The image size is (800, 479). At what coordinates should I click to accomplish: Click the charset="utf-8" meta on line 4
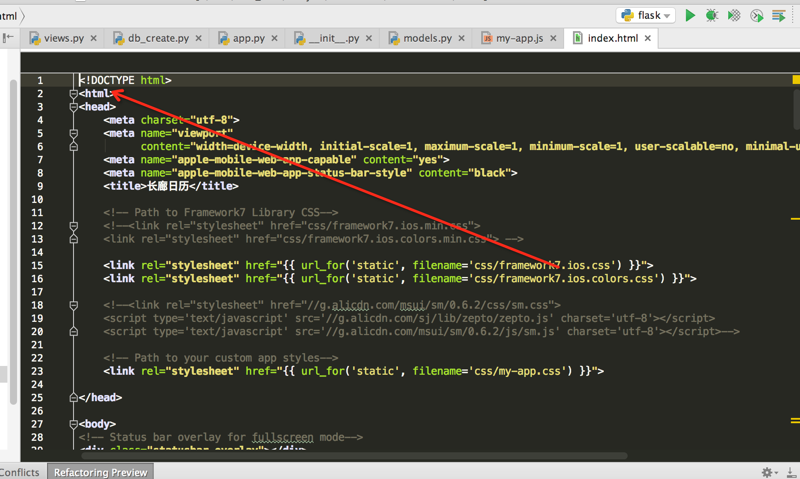[x=171, y=120]
